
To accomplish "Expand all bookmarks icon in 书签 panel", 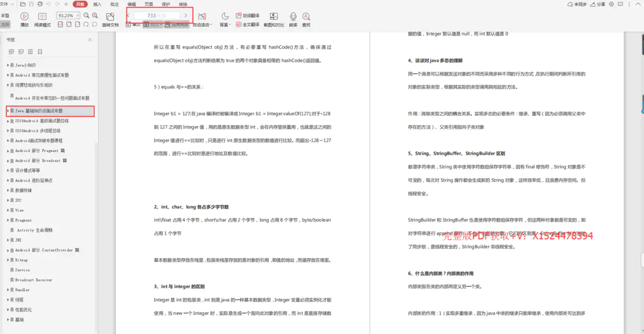I will coord(11,52).
